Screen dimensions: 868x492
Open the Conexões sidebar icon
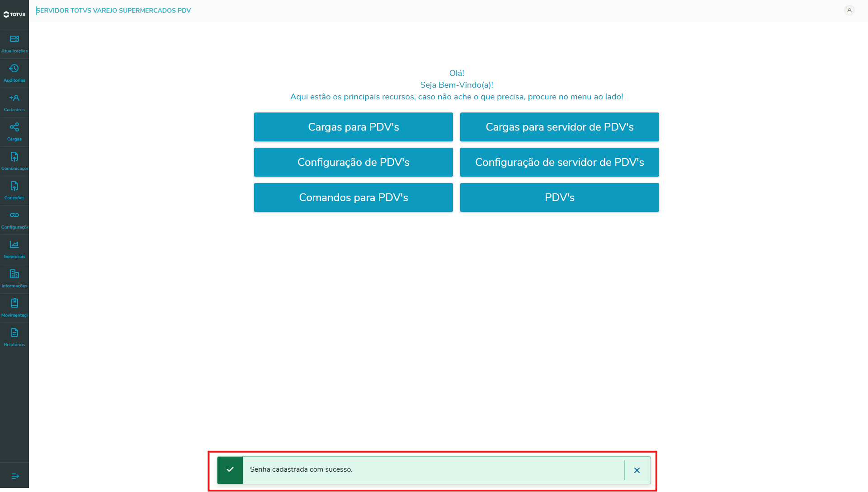pos(14,186)
